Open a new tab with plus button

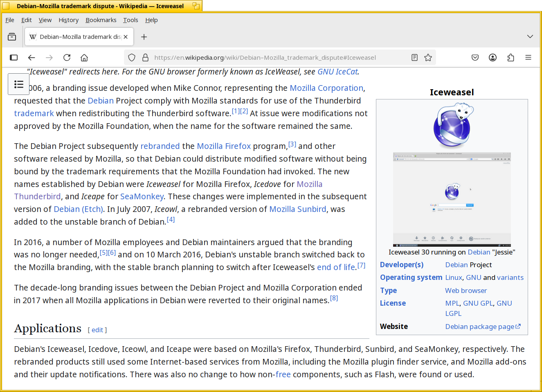[x=144, y=37]
